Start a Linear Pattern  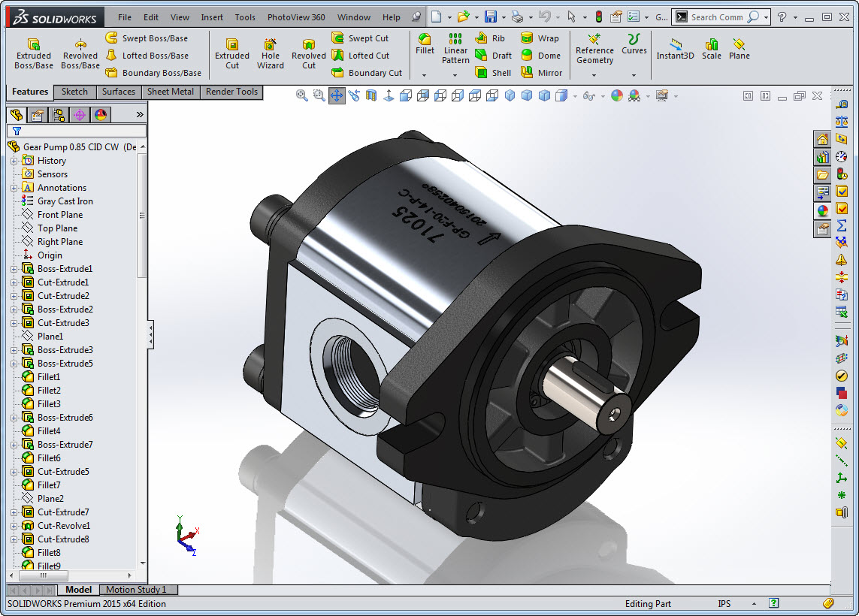click(455, 48)
